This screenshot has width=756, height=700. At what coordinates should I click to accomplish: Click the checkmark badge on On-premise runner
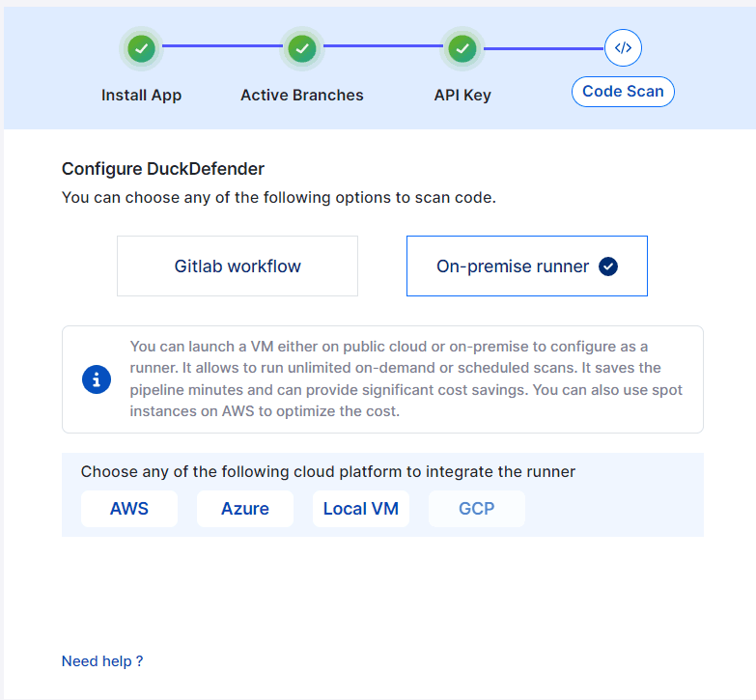[608, 266]
